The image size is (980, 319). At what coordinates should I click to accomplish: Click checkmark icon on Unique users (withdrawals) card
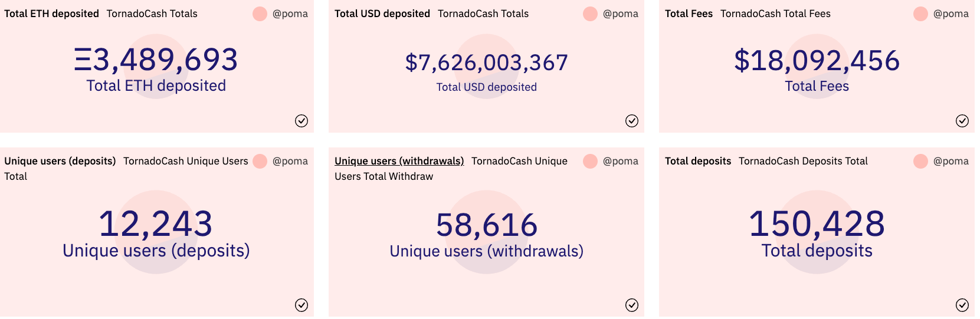(632, 305)
